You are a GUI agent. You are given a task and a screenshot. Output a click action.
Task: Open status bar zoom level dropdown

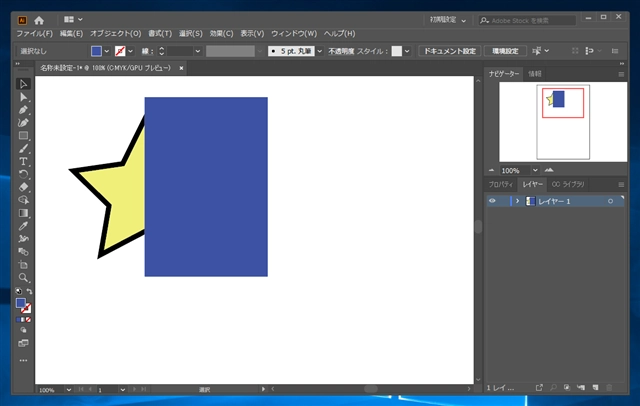(69, 390)
